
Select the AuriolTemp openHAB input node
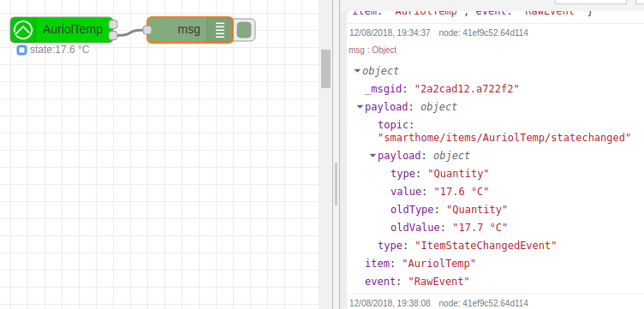pyautogui.click(x=61, y=30)
